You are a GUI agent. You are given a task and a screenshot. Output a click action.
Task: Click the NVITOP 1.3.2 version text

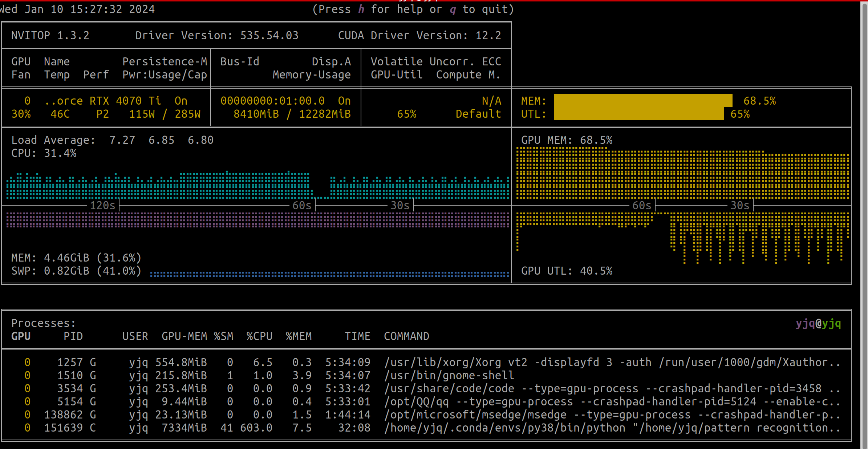pos(50,35)
